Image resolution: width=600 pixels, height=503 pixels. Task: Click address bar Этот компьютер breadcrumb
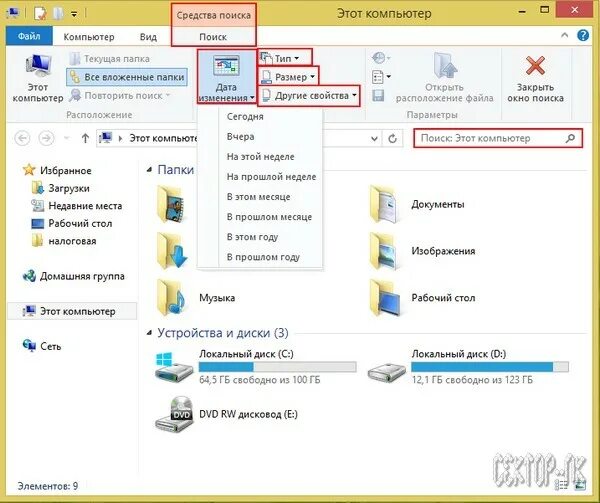click(x=163, y=138)
